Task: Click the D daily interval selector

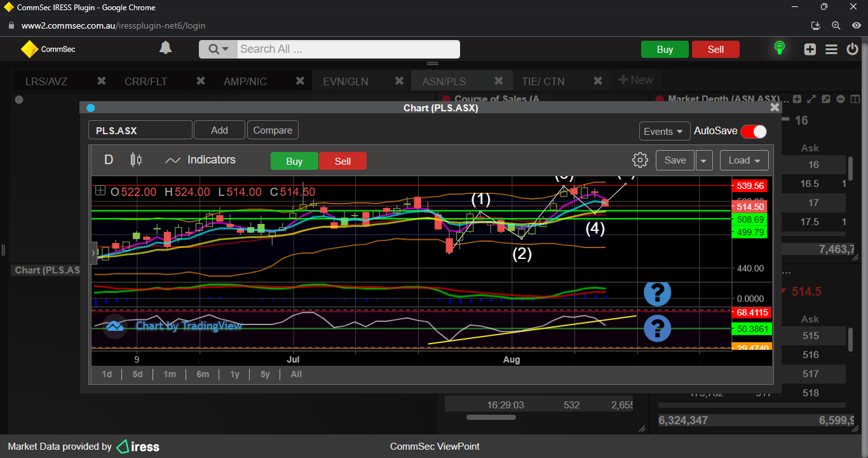Action: click(x=109, y=160)
